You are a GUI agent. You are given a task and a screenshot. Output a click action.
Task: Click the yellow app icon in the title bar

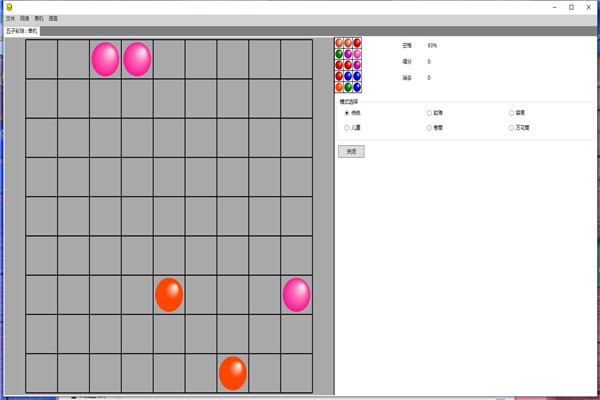(x=9, y=7)
